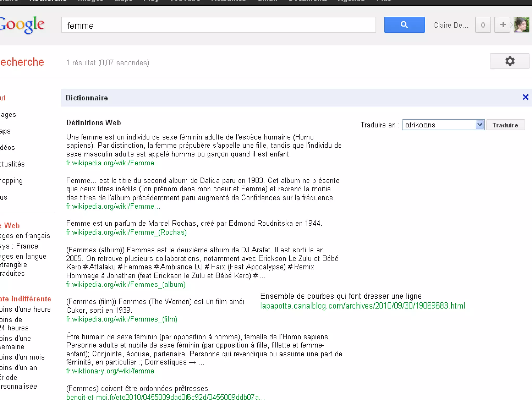This screenshot has width=532, height=400.
Task: Click the Traduire button
Action: (505, 125)
